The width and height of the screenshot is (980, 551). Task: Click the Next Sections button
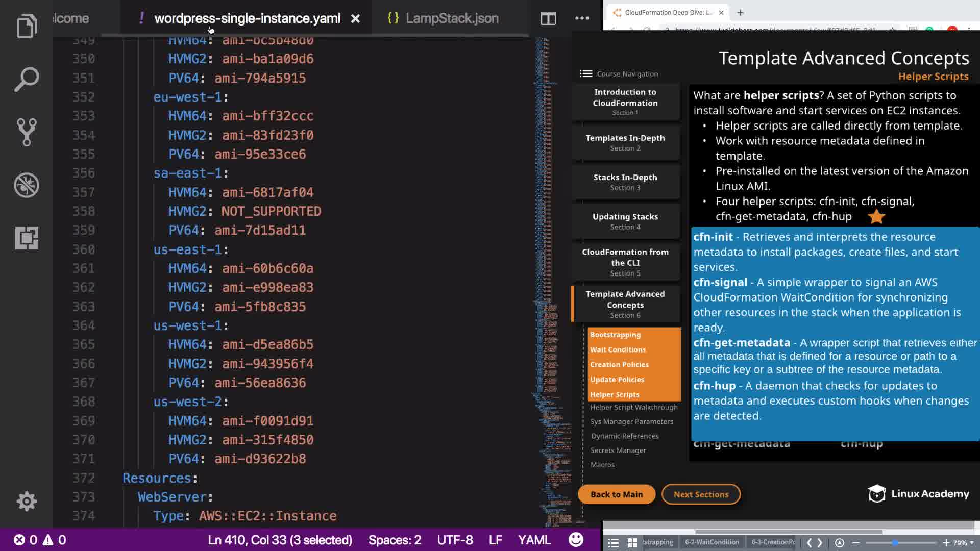(701, 494)
